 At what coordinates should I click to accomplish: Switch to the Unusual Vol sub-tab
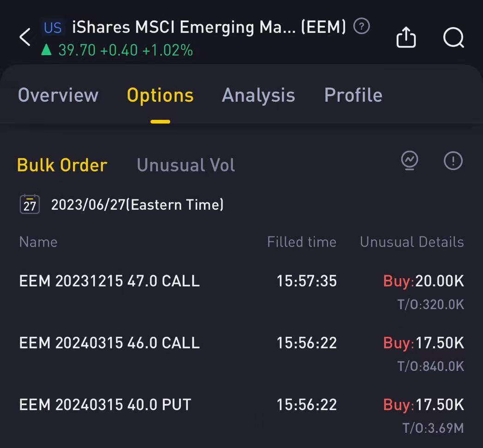tap(186, 165)
